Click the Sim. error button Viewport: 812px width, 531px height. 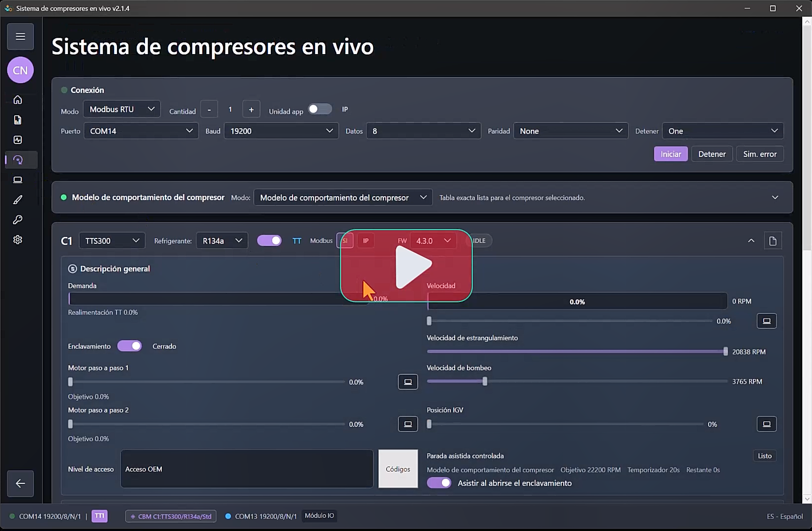point(760,154)
